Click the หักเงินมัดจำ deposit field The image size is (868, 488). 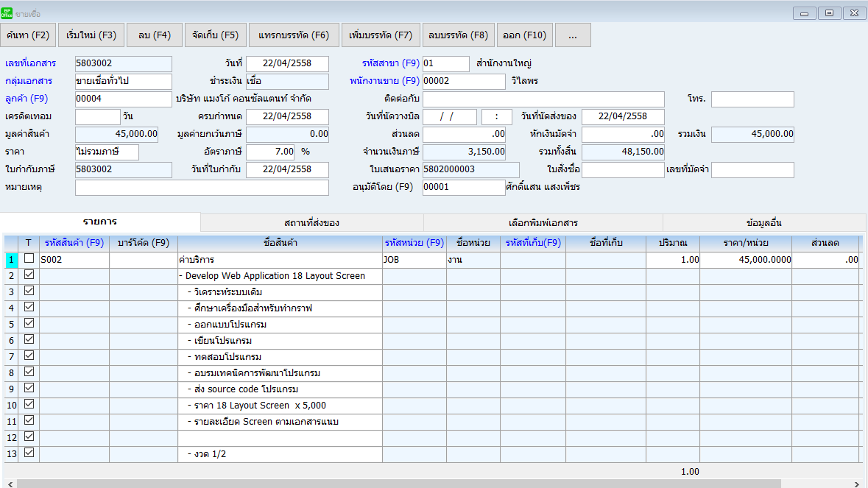[x=623, y=134]
